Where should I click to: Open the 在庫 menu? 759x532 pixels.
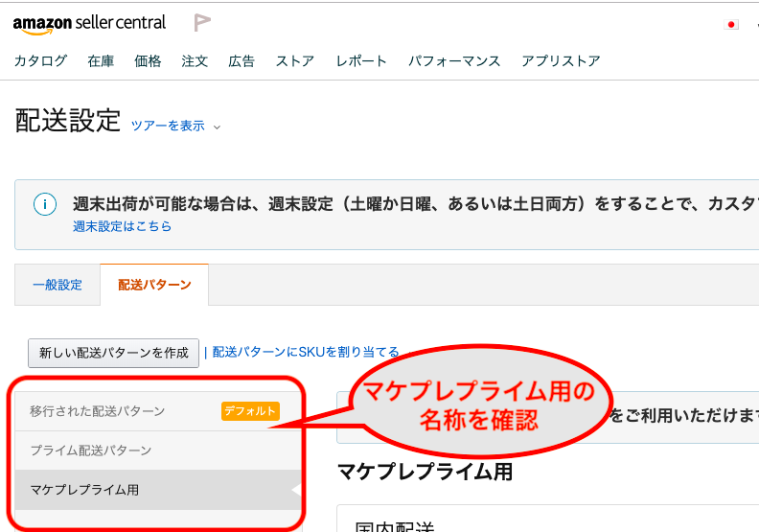(101, 61)
